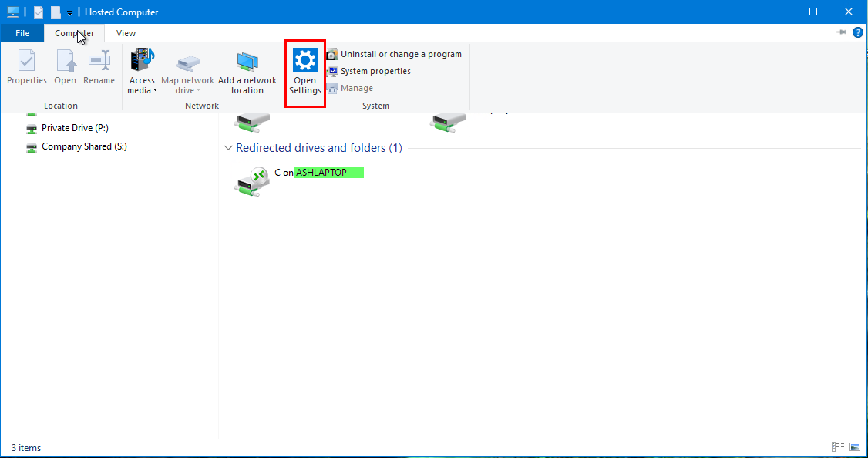Viewport: 868px width, 458px height.
Task: Switch to large thumbnails view via status bar icon
Action: click(x=855, y=447)
